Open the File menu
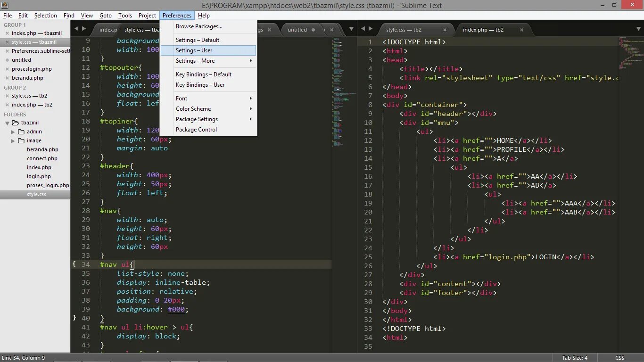Viewport: 644px width, 362px height. [8, 16]
